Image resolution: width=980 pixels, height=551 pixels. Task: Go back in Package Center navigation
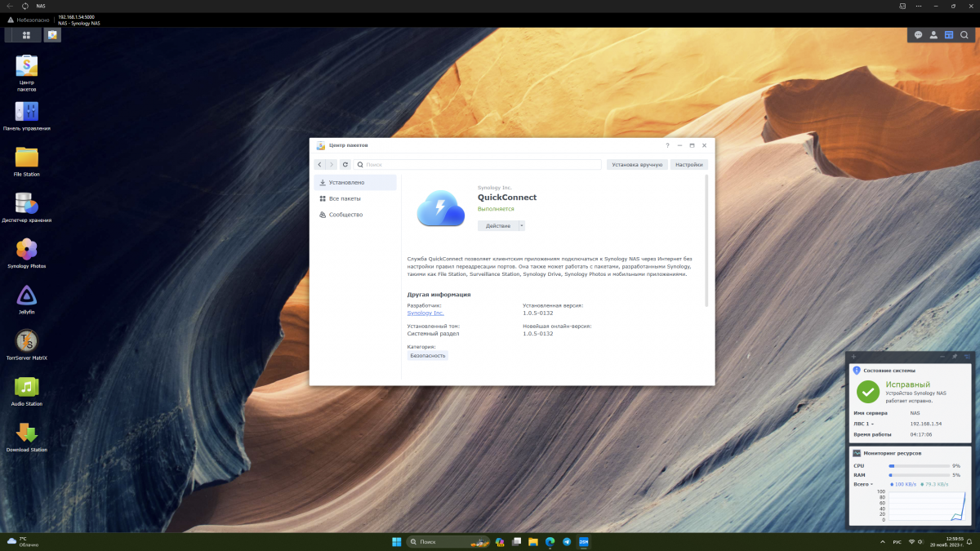(320, 164)
